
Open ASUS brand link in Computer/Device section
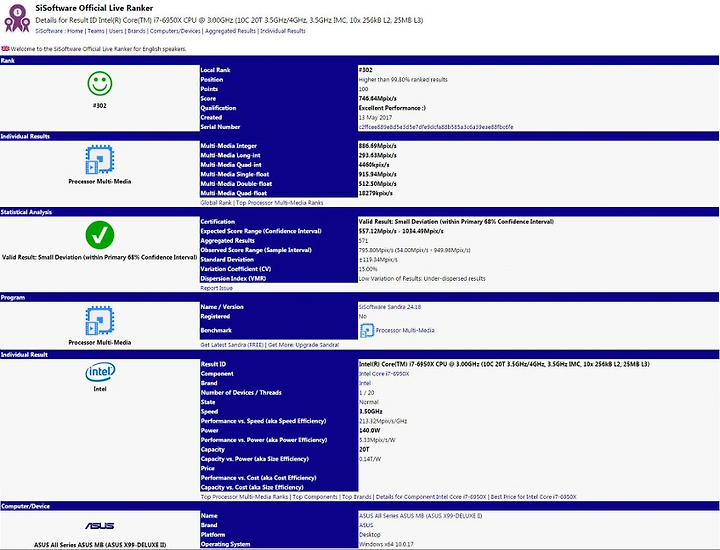(366, 525)
